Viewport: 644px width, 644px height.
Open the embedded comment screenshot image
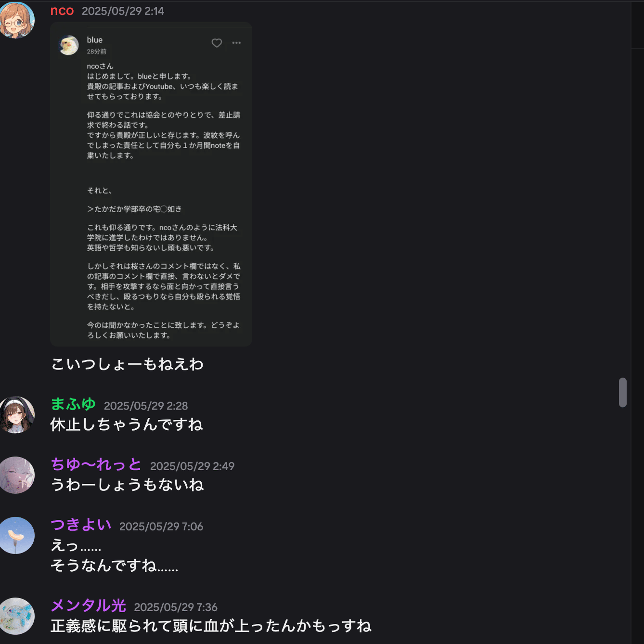click(151, 184)
